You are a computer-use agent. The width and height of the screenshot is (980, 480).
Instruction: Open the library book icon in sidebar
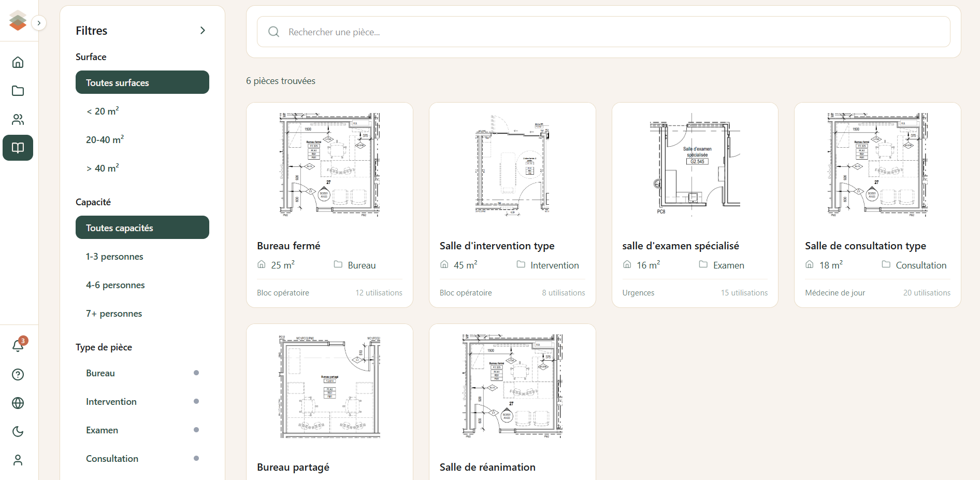point(18,148)
